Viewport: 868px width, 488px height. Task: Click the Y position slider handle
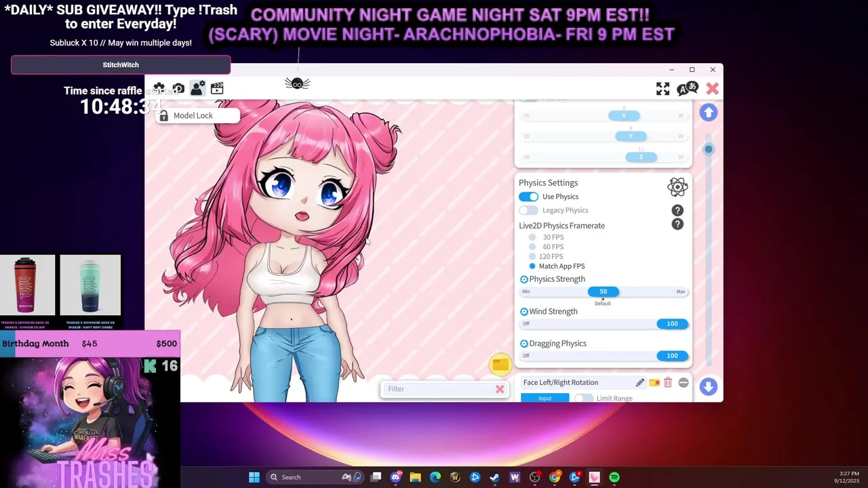point(631,136)
